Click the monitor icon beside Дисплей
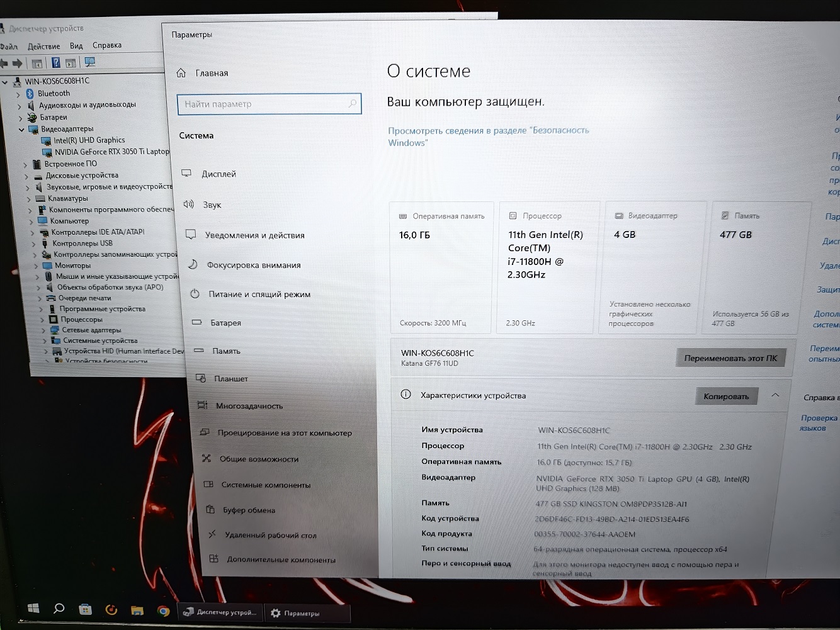Viewport: 840px width, 630px height. tap(186, 173)
